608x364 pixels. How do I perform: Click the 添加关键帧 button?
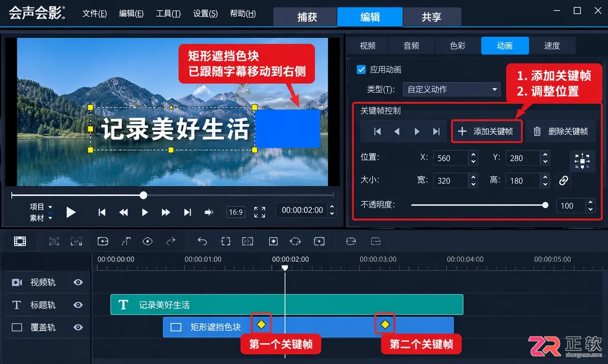point(486,131)
